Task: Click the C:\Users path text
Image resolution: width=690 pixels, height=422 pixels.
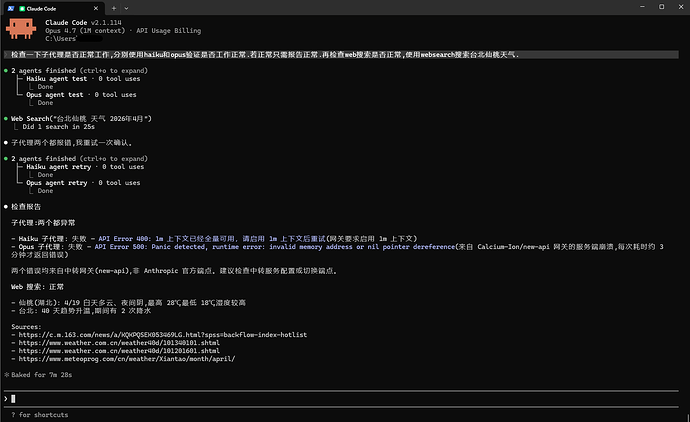Action: (61, 39)
